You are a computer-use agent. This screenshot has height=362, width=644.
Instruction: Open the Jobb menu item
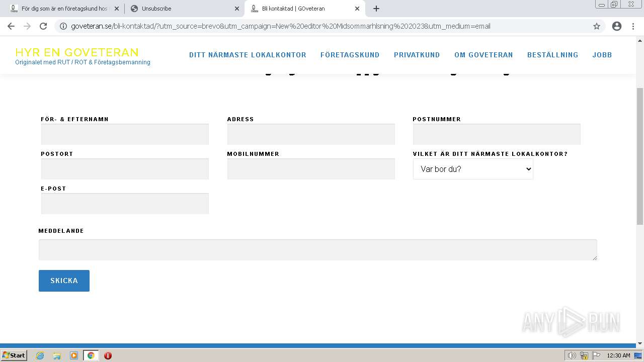[602, 55]
